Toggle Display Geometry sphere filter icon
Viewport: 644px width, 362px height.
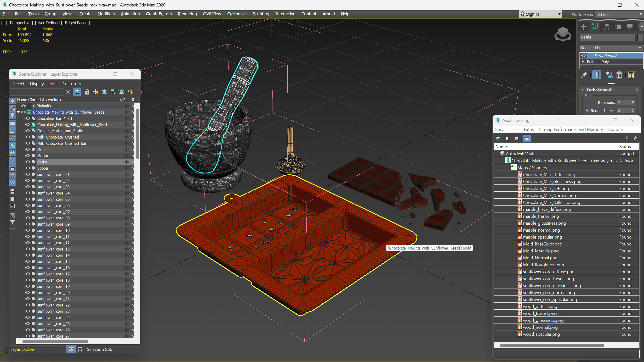[x=12, y=101]
